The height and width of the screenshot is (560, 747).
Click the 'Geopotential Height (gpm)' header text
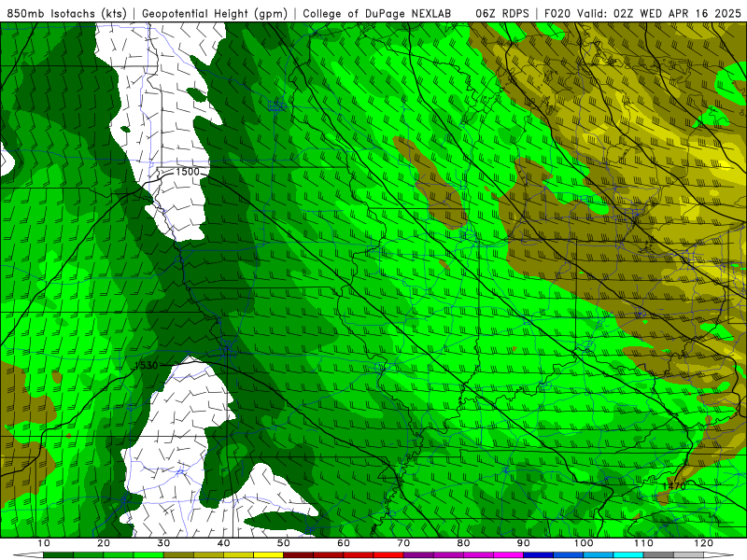[215, 13]
